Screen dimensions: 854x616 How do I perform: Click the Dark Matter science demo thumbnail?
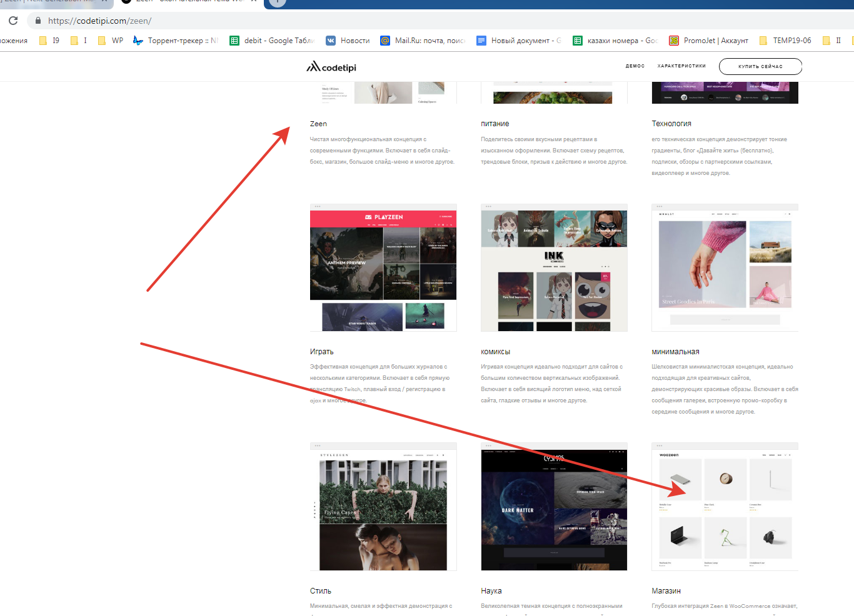click(x=554, y=507)
